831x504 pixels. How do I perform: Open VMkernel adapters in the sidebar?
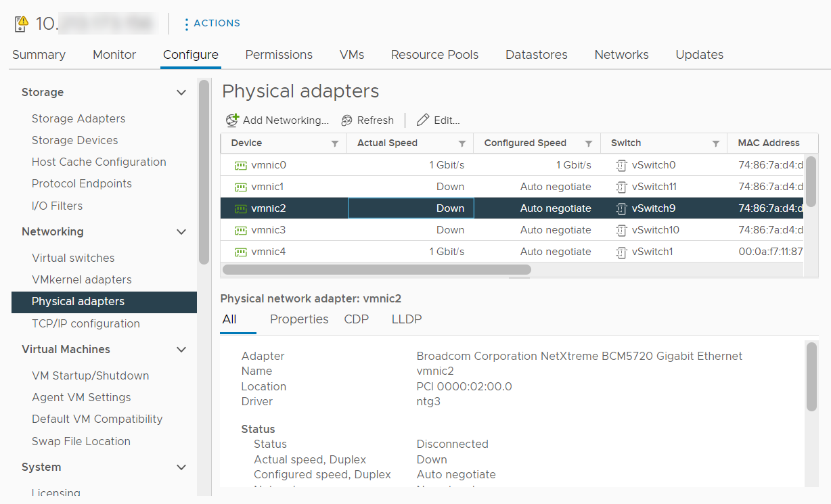point(82,279)
